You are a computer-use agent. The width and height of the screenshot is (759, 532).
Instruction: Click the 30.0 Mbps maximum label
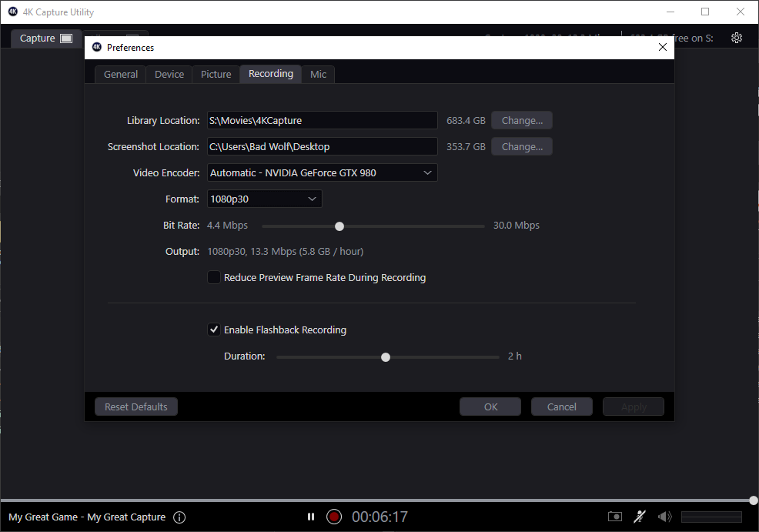(516, 225)
